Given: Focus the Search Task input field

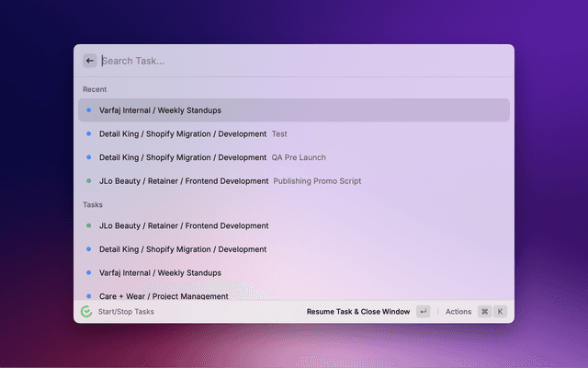Looking at the screenshot, I should coord(294,61).
